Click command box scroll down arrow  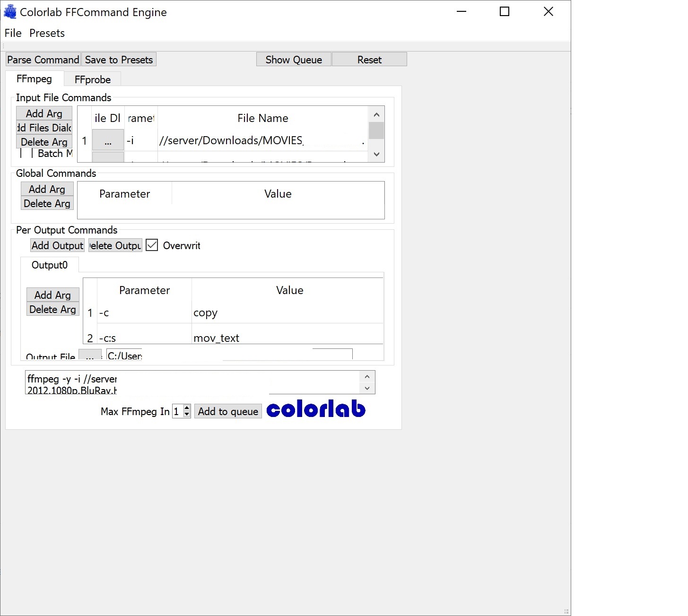click(x=367, y=388)
